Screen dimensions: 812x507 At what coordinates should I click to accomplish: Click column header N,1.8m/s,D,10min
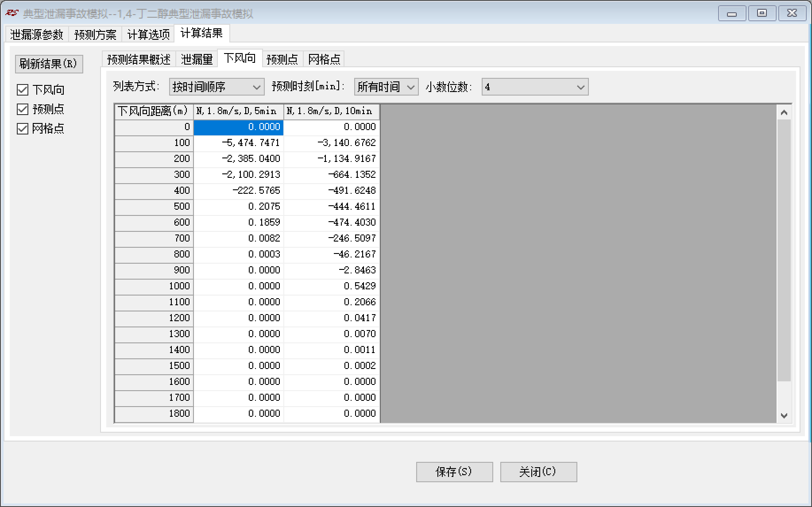pyautogui.click(x=332, y=111)
